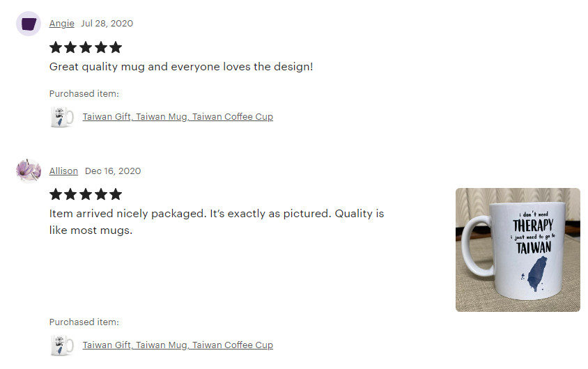Click mug thumbnail beside Allison's purchased item
The width and height of the screenshot is (588, 369).
tap(62, 345)
